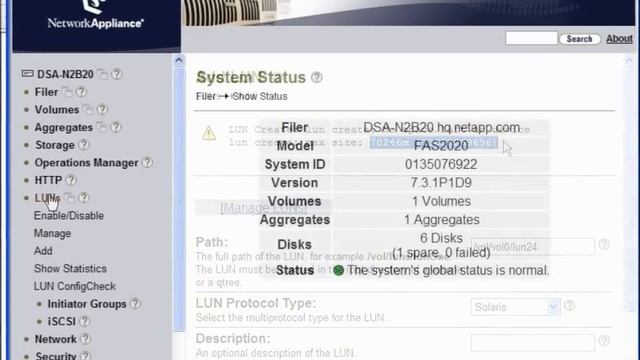
Task: Expand the iSCSI submenu
Action: coord(62,322)
